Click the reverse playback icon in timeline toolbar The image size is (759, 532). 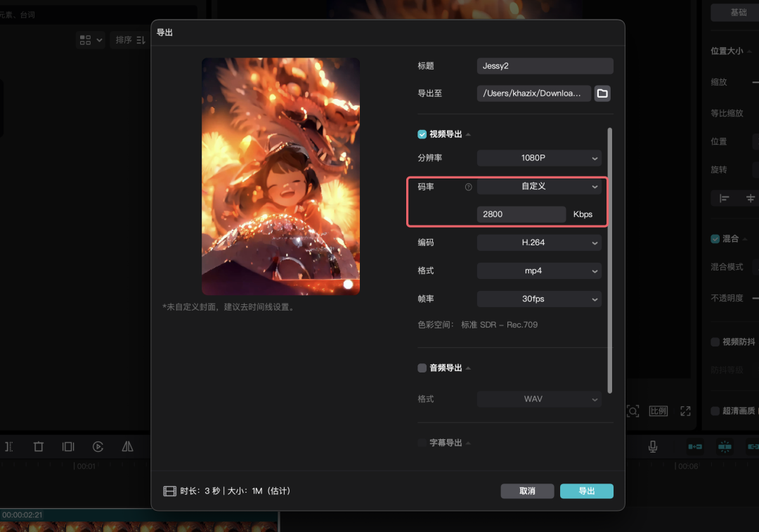[98, 446]
